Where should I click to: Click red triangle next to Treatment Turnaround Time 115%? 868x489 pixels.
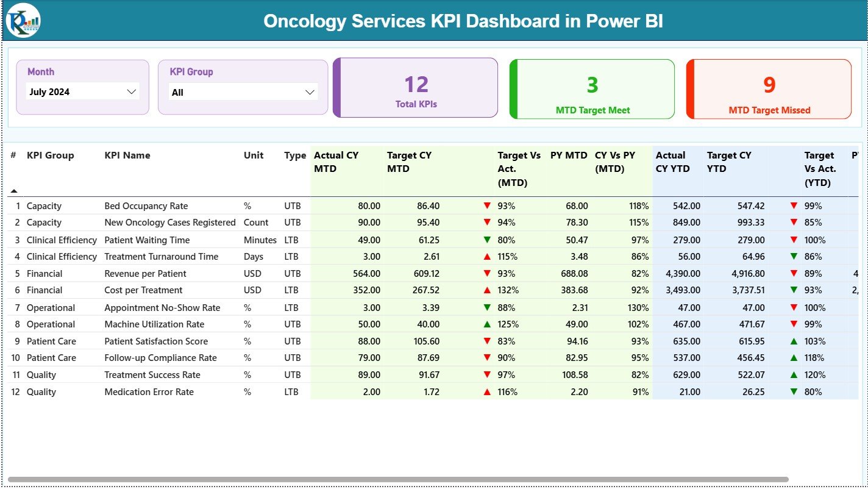(x=487, y=257)
